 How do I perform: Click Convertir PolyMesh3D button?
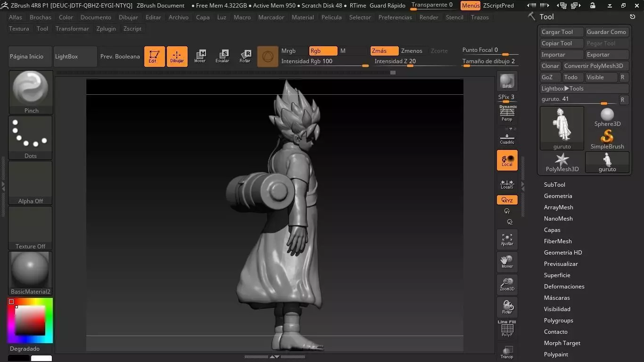[596, 66]
